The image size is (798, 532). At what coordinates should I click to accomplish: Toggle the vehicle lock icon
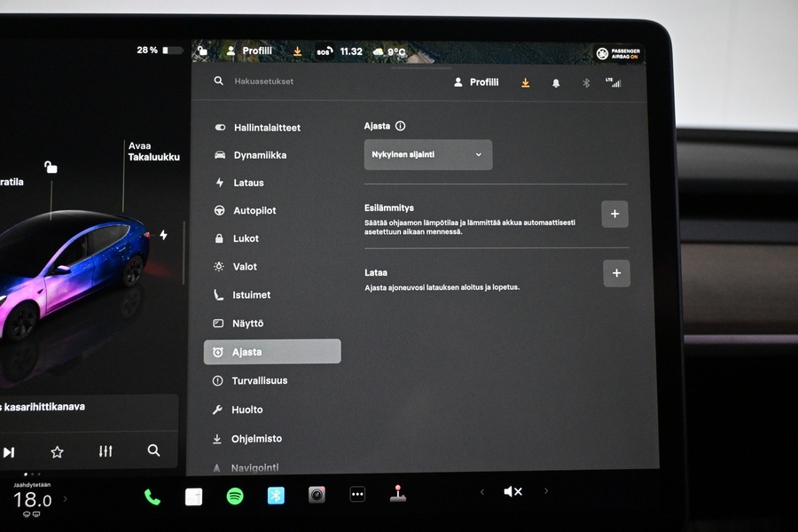click(50, 166)
